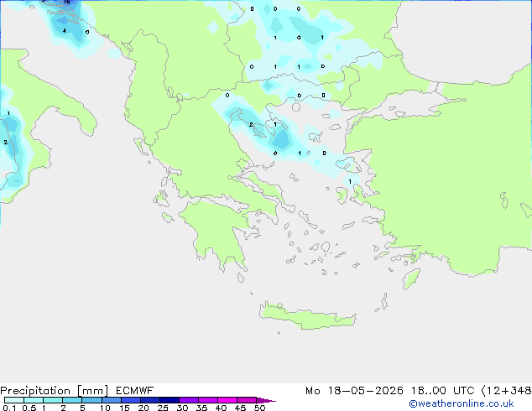Click the 0.5–1 mm legend color swatch

pos(34,400)
